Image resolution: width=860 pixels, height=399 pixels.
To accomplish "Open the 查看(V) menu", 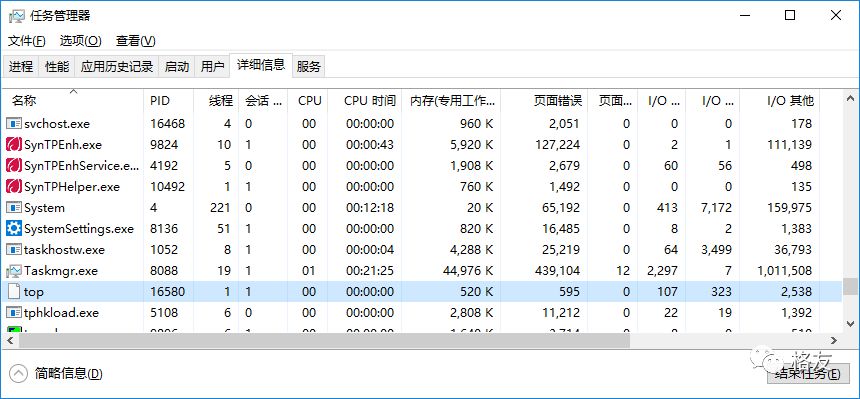I will pos(135,41).
